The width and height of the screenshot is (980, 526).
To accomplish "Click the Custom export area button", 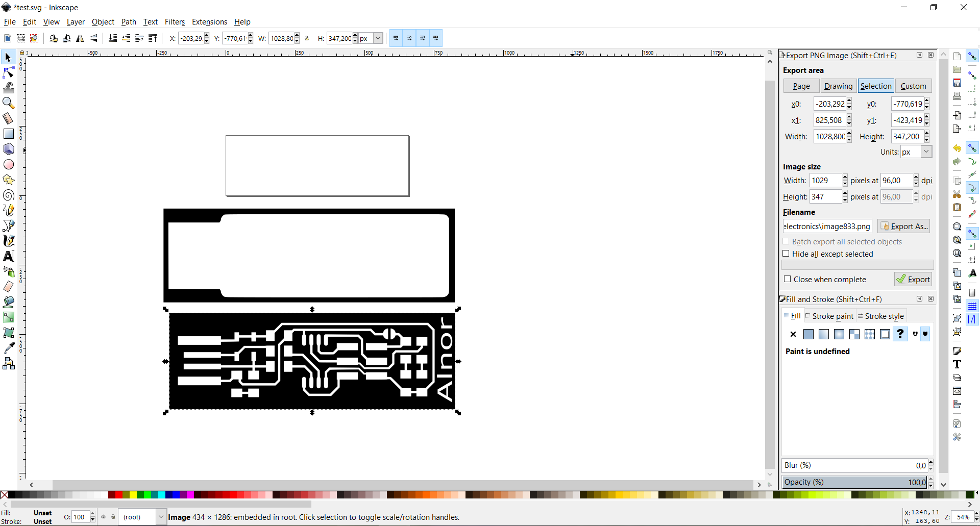I will (913, 86).
